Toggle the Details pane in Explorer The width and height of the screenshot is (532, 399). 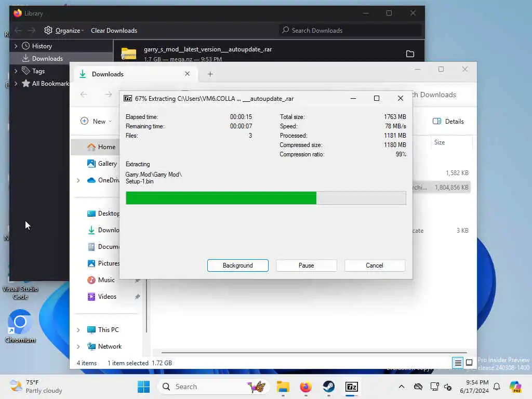tap(448, 121)
